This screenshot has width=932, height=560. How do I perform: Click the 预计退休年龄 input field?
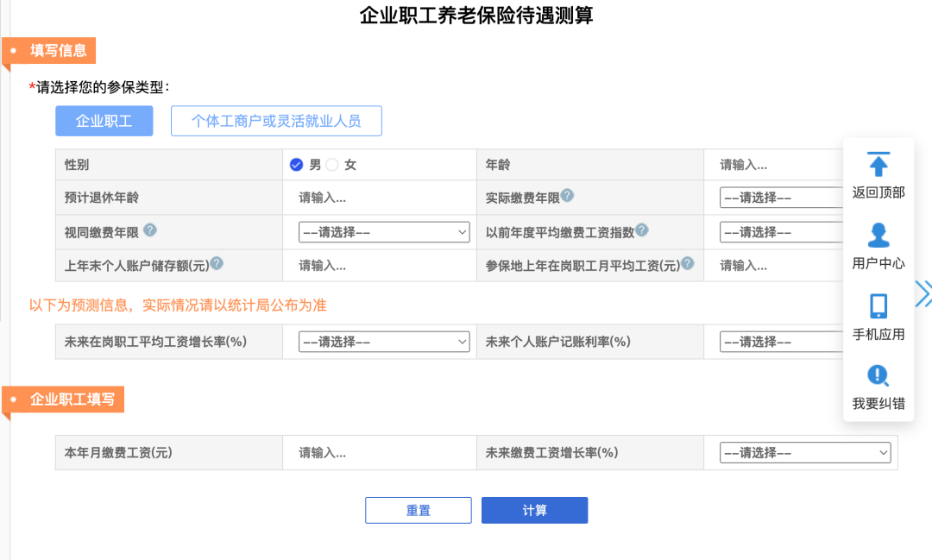[379, 198]
